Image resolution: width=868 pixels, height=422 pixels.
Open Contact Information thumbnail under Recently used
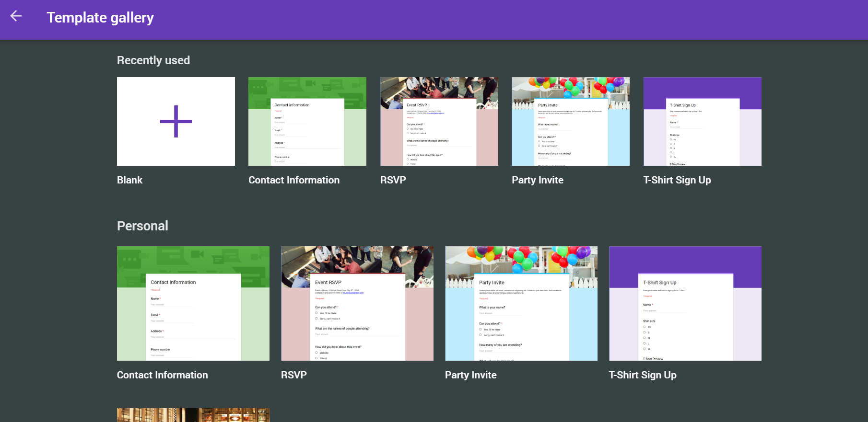pos(307,121)
